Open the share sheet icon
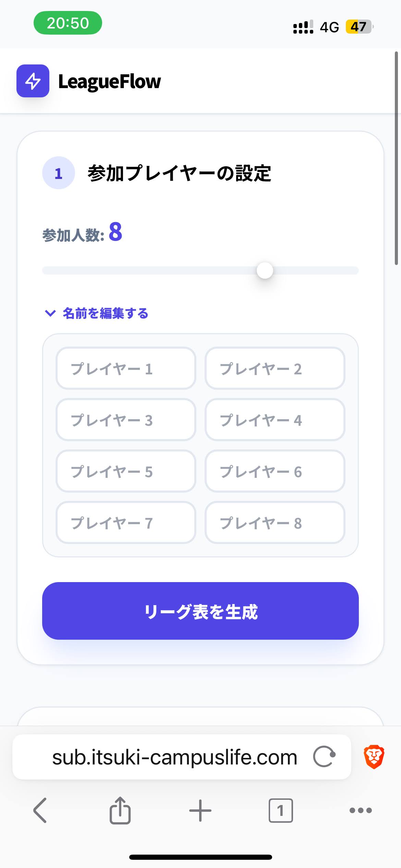Image resolution: width=401 pixels, height=868 pixels. click(x=120, y=810)
